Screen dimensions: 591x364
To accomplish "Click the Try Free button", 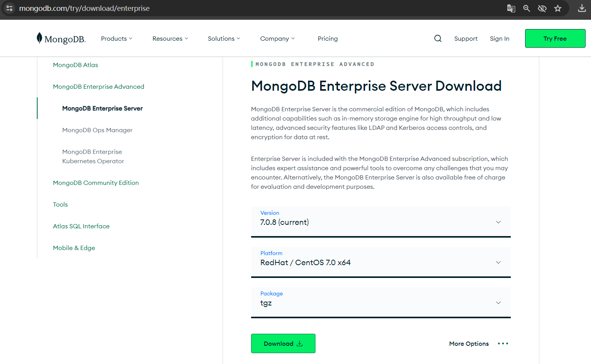I will tap(555, 38).
